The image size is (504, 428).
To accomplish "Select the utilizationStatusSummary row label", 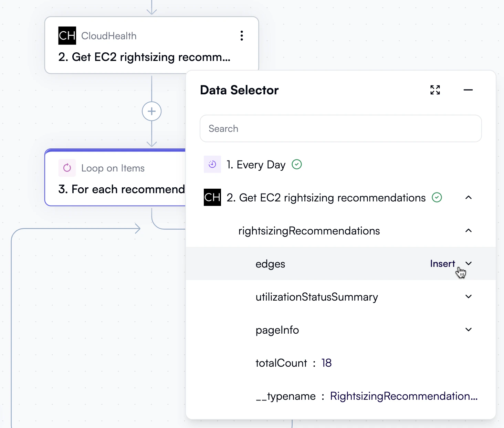I will click(x=317, y=297).
